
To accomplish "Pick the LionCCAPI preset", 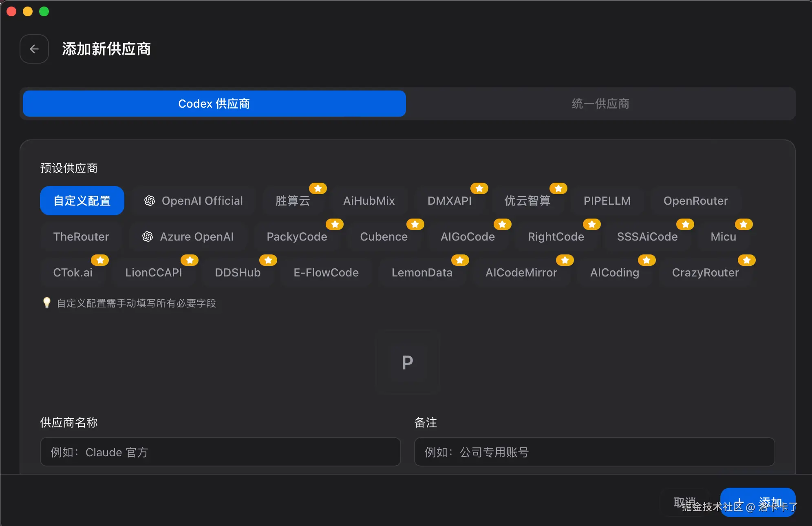I will (x=154, y=272).
